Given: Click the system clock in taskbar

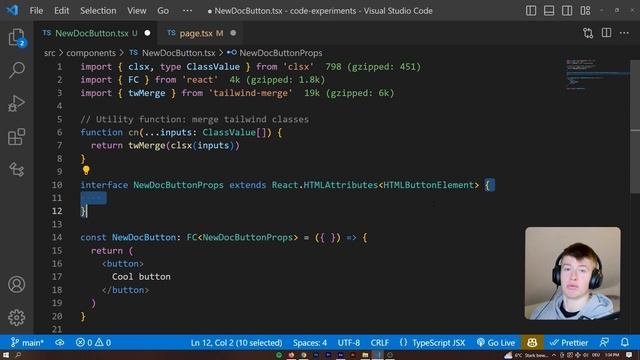Looking at the screenshot, I should pos(611,355).
